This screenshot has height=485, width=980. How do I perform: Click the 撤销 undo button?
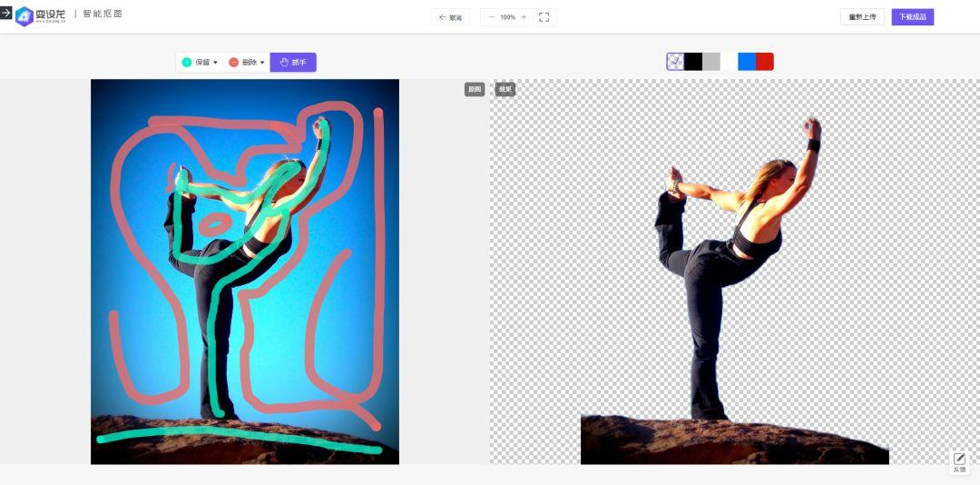[x=451, y=17]
